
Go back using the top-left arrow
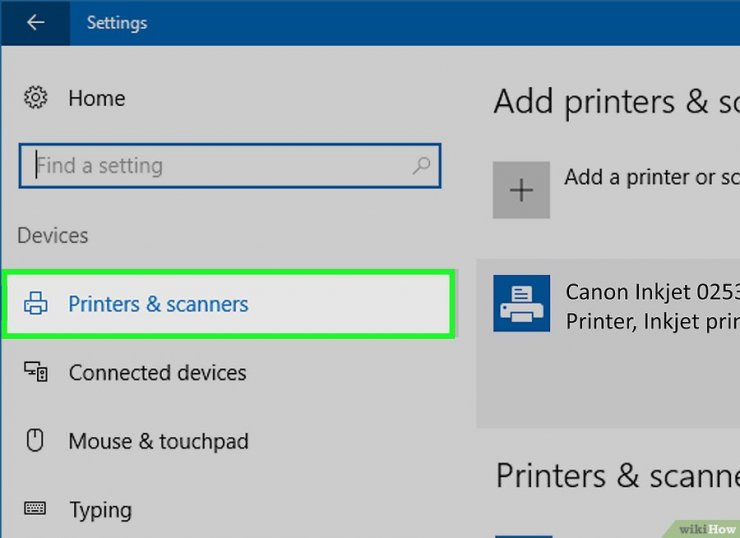pyautogui.click(x=35, y=22)
